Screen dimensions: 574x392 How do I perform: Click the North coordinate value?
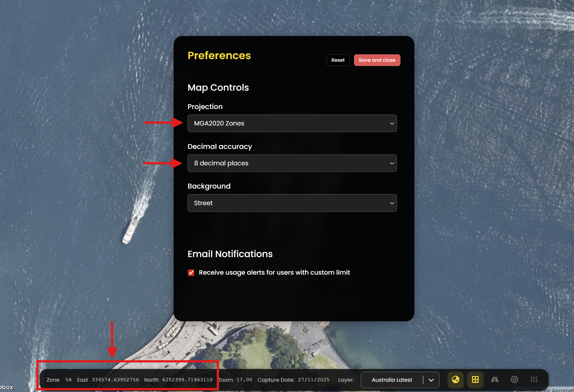(187, 380)
